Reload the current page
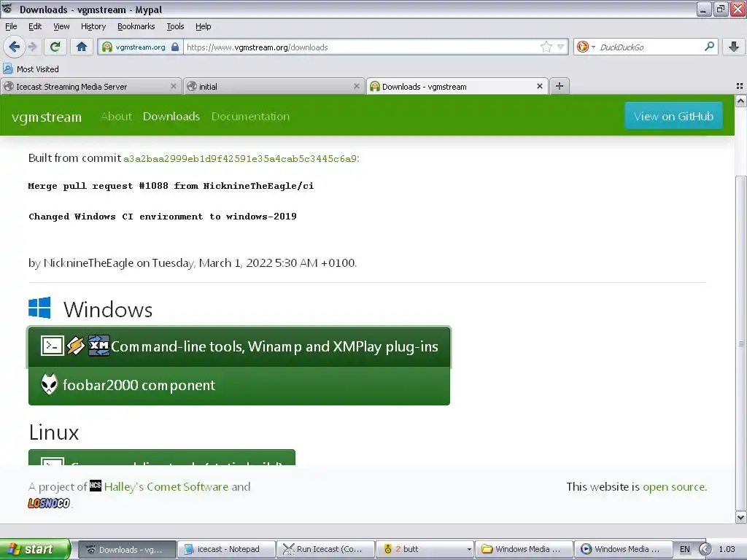Image resolution: width=747 pixels, height=560 pixels. 55,47
